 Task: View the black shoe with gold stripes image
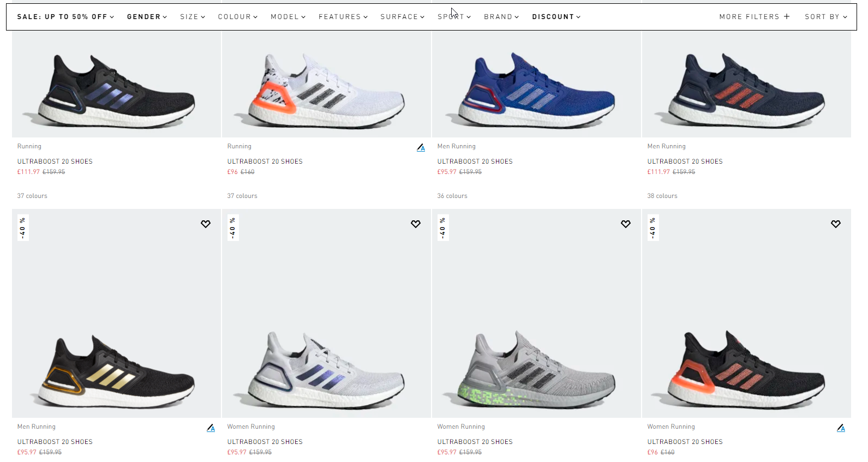(117, 314)
